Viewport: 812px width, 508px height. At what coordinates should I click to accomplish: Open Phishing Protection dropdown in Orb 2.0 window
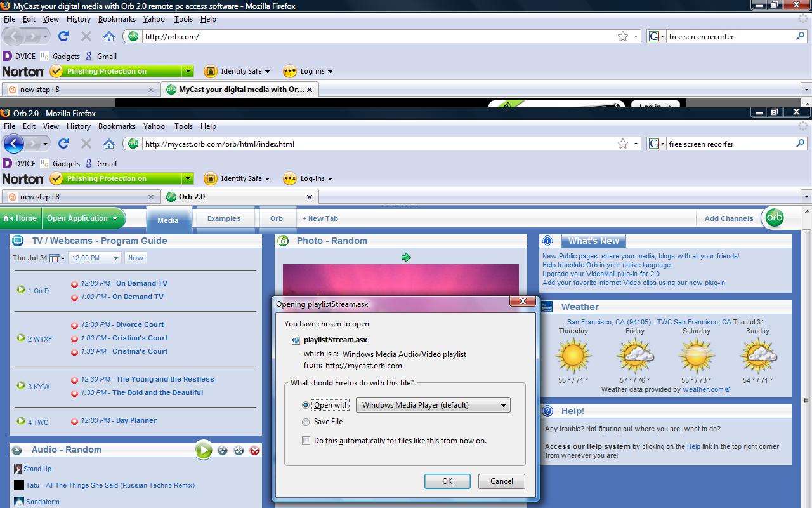tap(187, 178)
